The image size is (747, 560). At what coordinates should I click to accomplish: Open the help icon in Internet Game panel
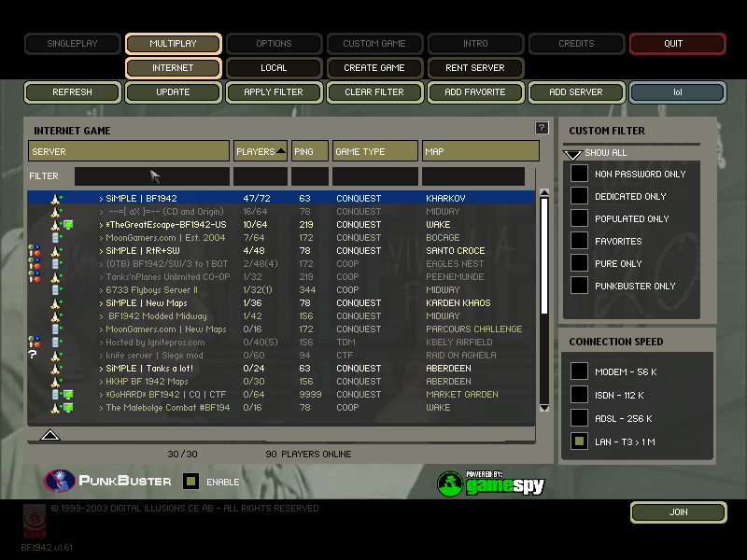click(542, 128)
